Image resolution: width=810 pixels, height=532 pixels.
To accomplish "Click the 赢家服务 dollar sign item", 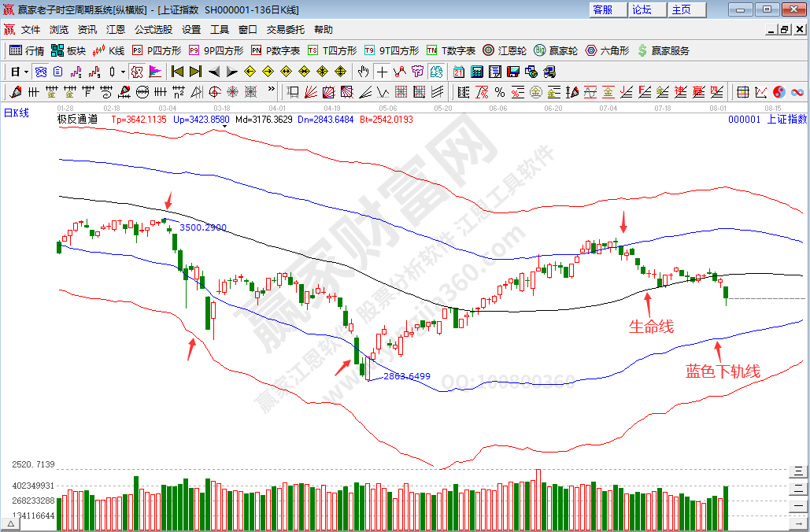I will (x=664, y=50).
